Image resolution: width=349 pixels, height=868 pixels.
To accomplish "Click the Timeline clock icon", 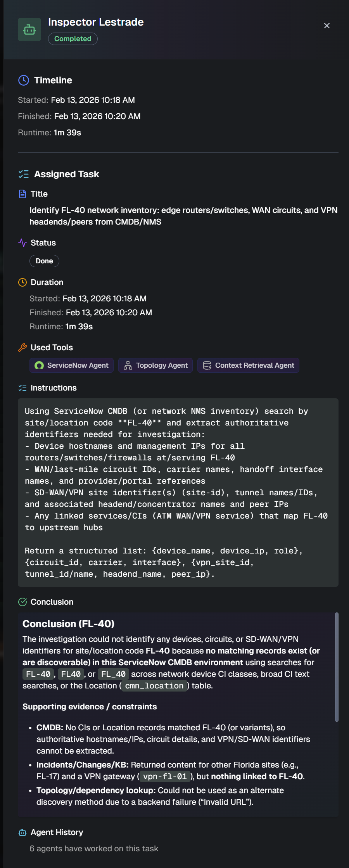I will pyautogui.click(x=24, y=80).
